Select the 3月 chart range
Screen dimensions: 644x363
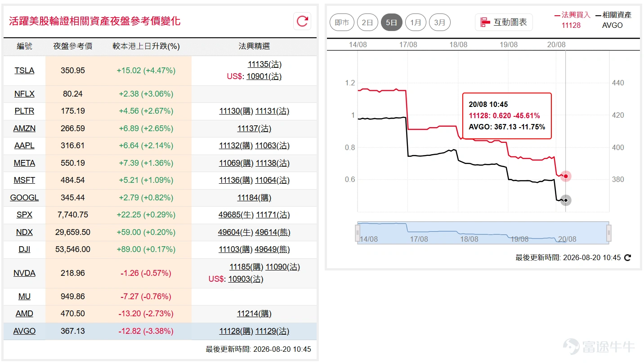(x=440, y=22)
